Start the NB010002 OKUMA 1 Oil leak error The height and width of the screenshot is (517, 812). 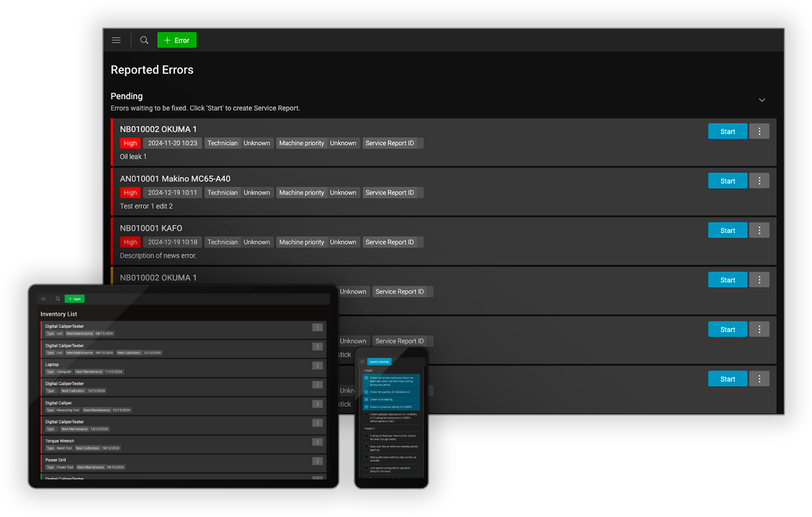coord(727,131)
